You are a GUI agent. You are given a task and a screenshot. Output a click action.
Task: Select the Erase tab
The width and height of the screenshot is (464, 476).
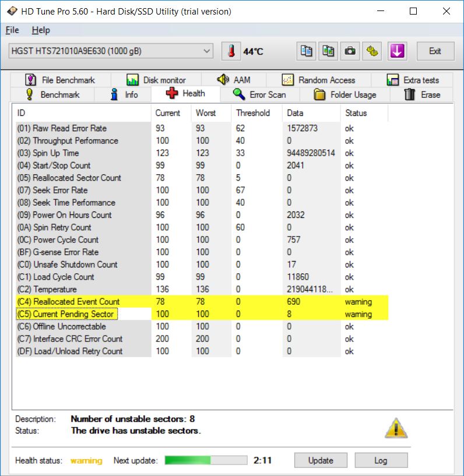click(x=423, y=94)
